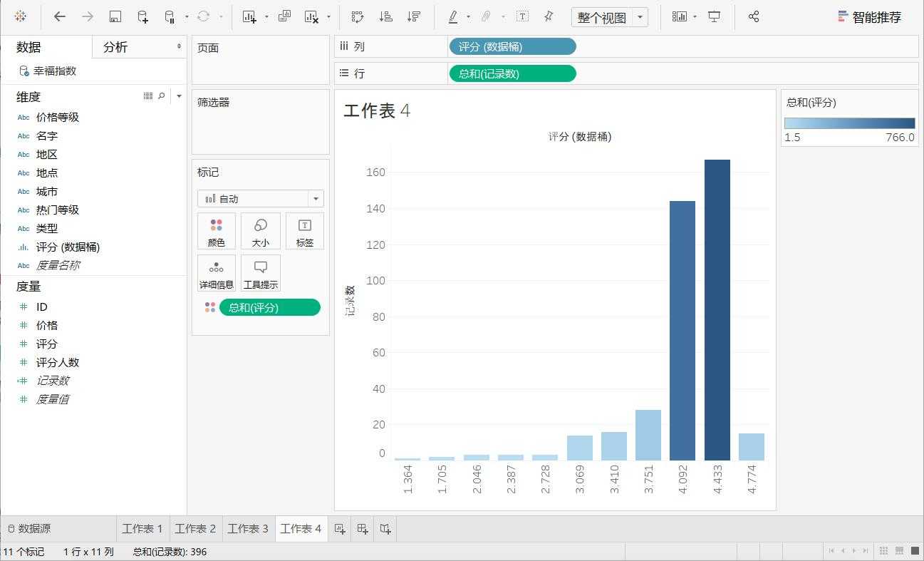Select the 地区 dimension
The height and width of the screenshot is (561, 924).
coord(47,154)
